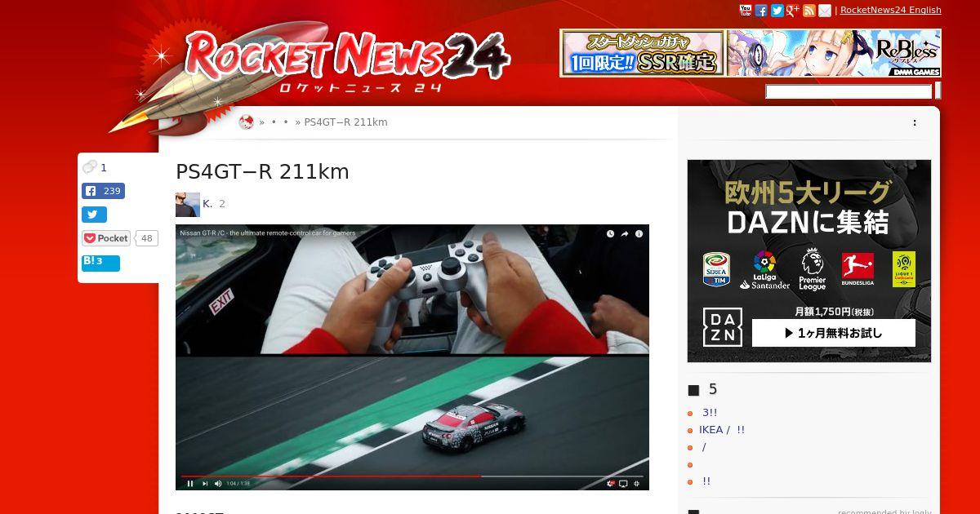Open the sidebar list item 'IKEA / !!'
Image resolution: width=980 pixels, height=514 pixels.
pos(722,430)
